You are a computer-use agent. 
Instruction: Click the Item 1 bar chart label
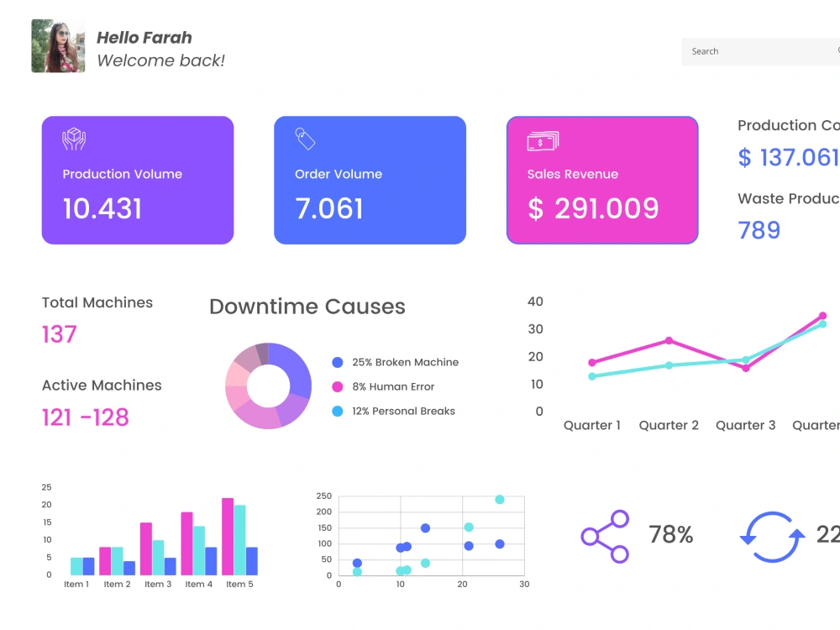click(76, 585)
